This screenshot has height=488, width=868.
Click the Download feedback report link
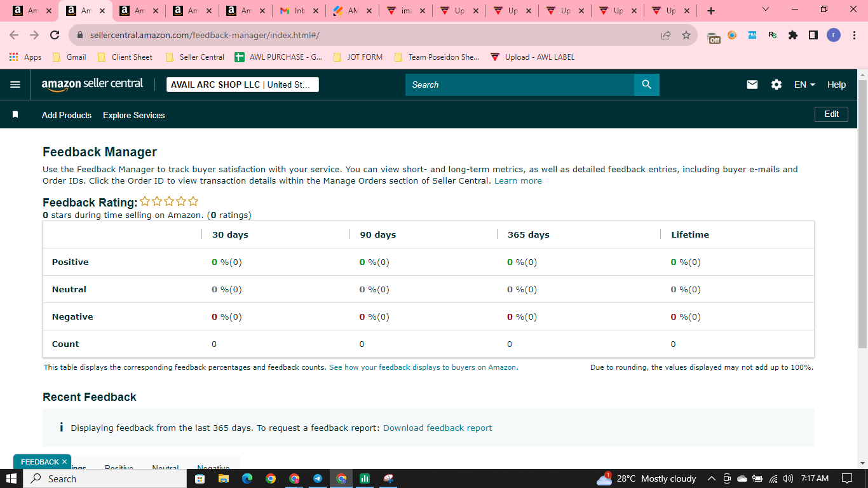pos(437,428)
